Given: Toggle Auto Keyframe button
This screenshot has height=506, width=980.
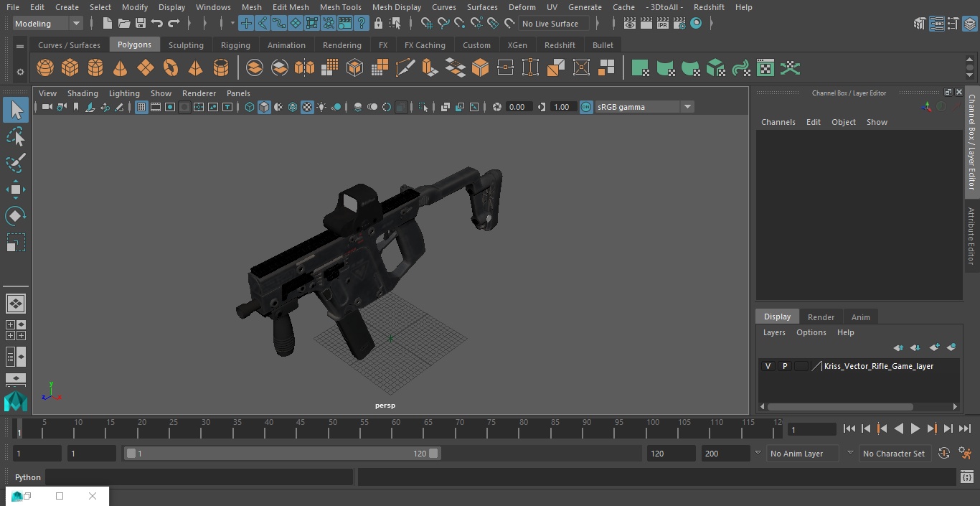Looking at the screenshot, I should pos(944,454).
